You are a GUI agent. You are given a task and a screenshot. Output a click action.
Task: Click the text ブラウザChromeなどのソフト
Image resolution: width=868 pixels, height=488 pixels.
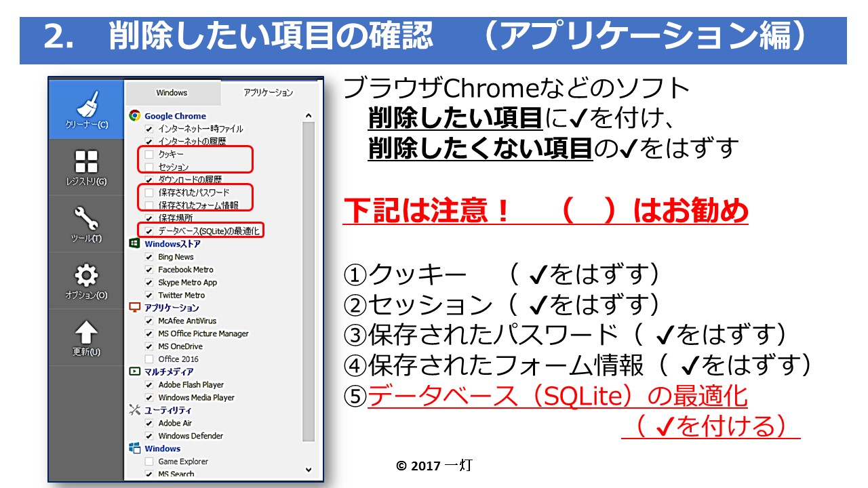coord(517,89)
